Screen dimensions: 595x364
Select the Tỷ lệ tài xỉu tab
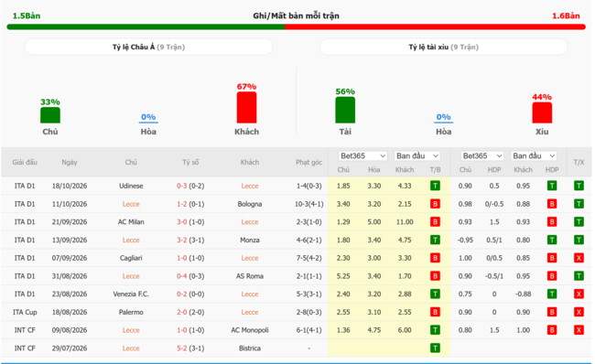444,47
